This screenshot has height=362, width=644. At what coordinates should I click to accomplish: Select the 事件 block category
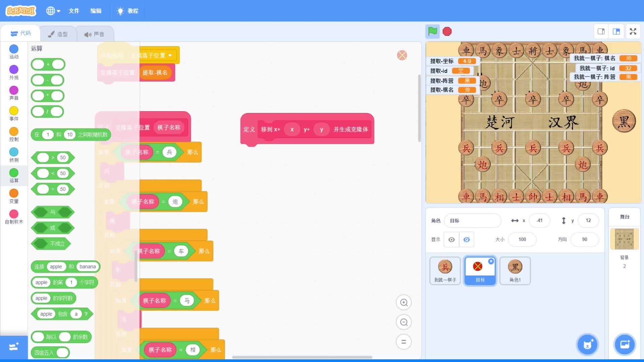[x=14, y=114]
